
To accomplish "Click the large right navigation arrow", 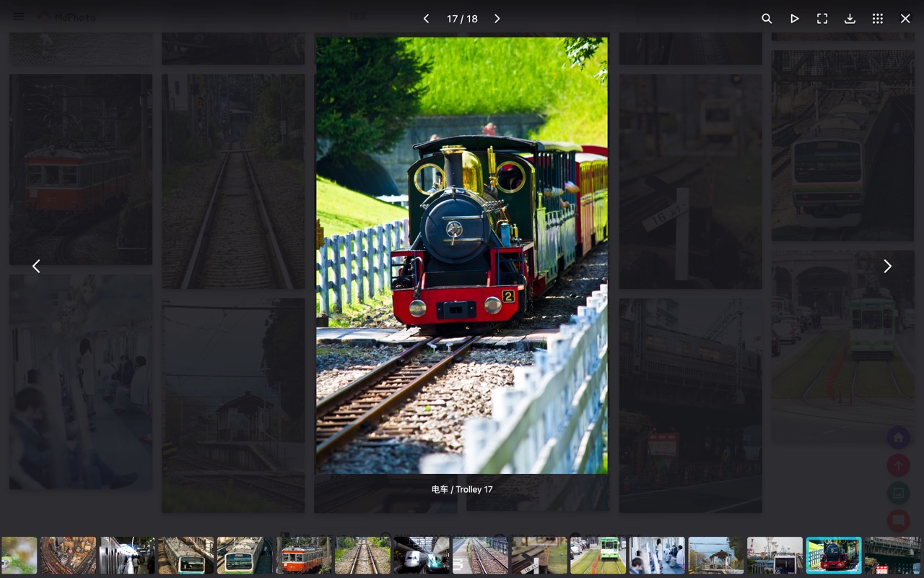I will click(887, 267).
